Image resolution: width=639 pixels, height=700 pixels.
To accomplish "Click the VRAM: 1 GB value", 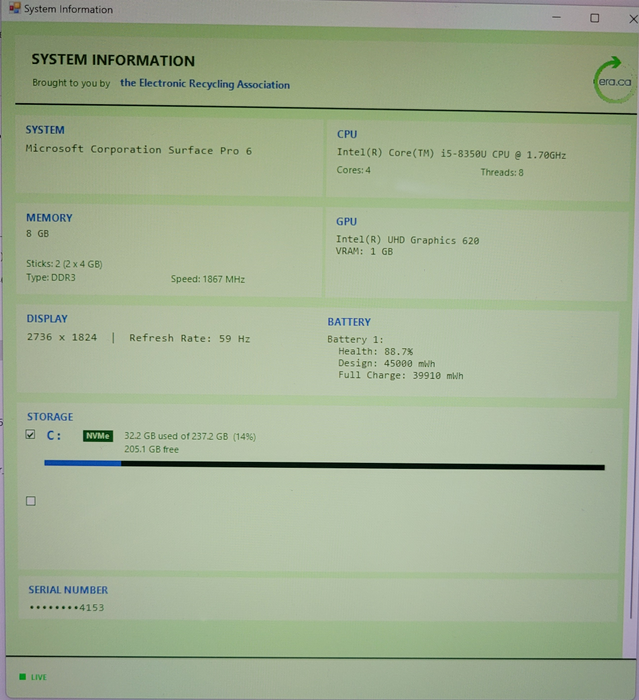I will coord(364,251).
